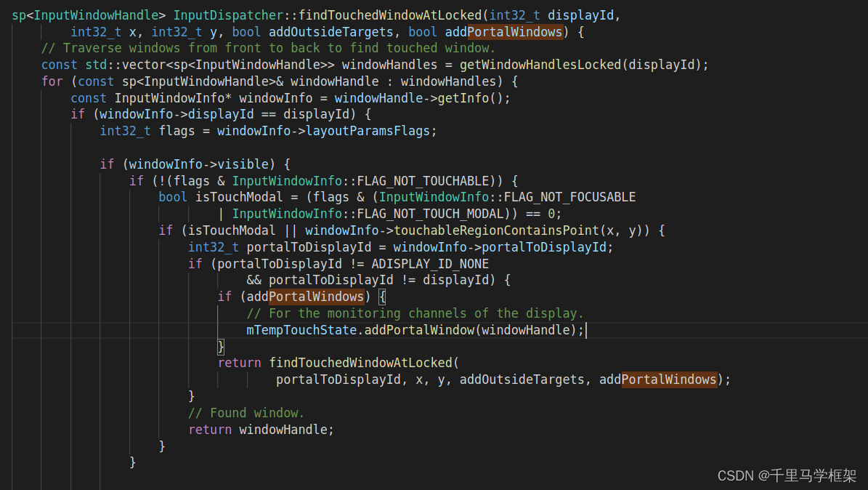868x490 pixels.
Task: Click the layoutParamsFlags member
Action: 368,132
